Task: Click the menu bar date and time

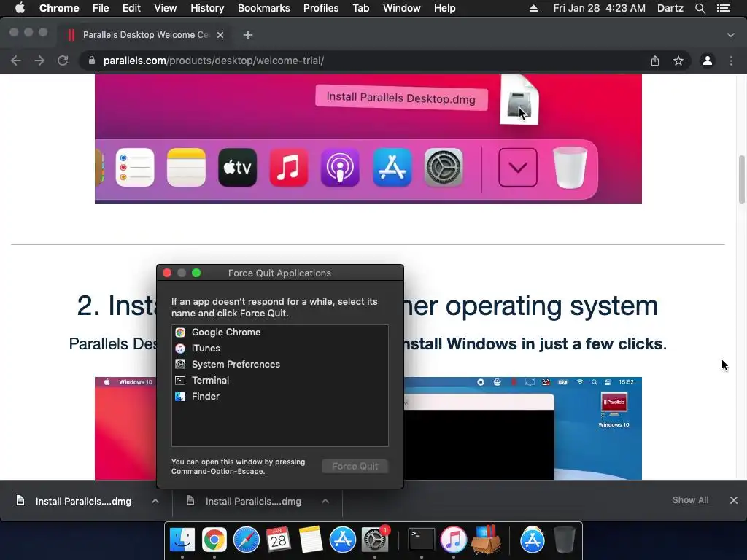Action: tap(600, 8)
